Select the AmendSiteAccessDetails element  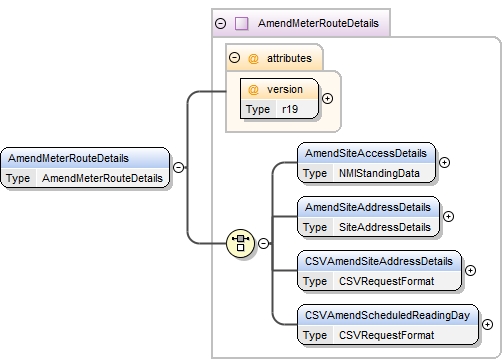[x=366, y=163]
